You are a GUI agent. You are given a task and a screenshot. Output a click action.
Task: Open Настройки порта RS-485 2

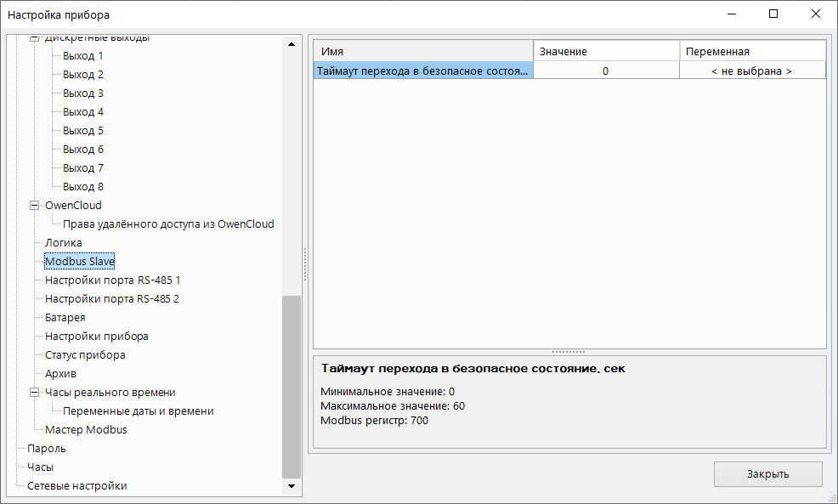tap(112, 299)
